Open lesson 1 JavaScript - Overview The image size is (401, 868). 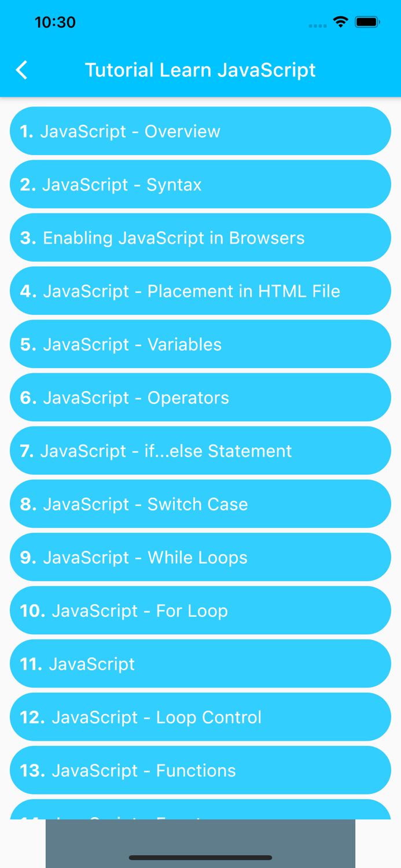pos(200,131)
